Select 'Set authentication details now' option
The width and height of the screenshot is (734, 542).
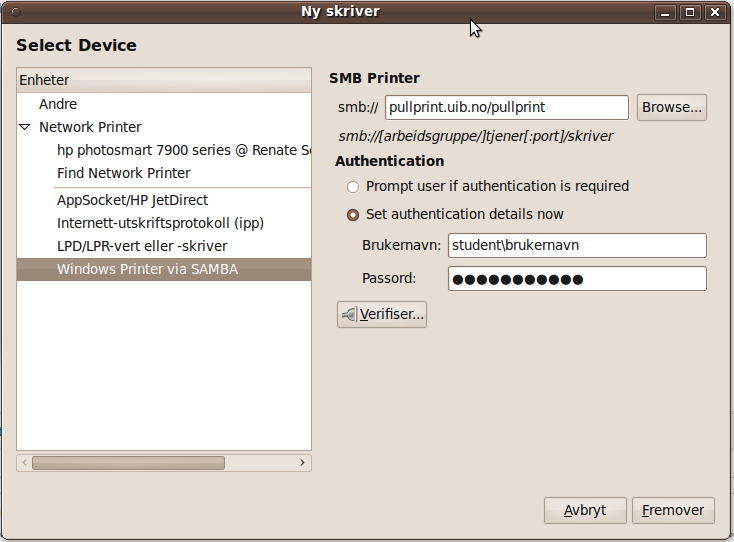352,214
